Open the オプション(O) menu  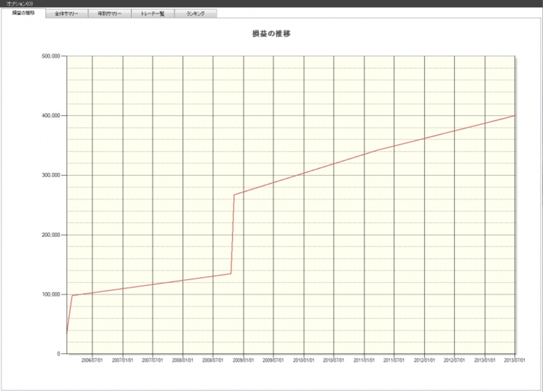(19, 3)
